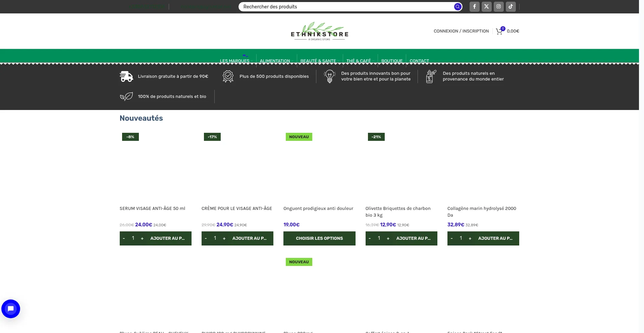The height and width of the screenshot is (333, 644).
Task: Click the -8% discount badge
Action: pos(130,137)
